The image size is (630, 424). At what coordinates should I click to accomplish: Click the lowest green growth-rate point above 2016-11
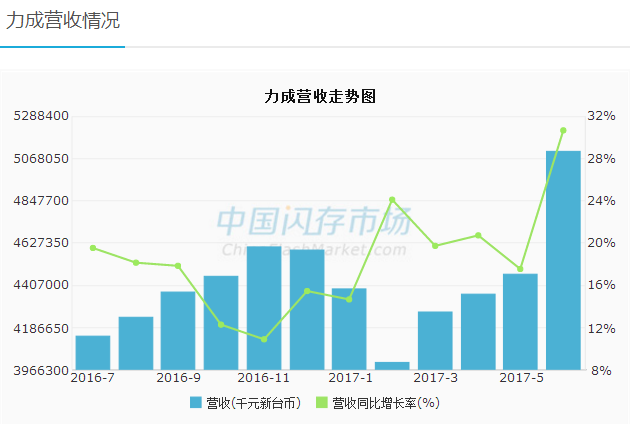[x=264, y=339]
